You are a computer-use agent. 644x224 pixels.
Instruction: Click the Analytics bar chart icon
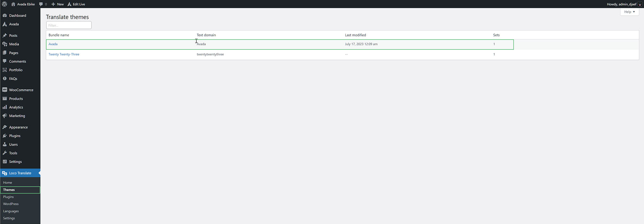tap(5, 107)
